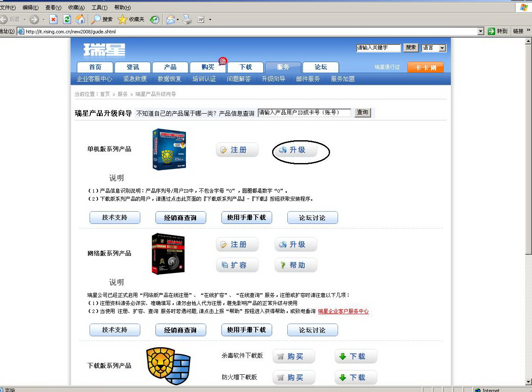This screenshot has width=532, height=392.
Task: Click the Edit document toolbar icon
Action: click(201, 19)
